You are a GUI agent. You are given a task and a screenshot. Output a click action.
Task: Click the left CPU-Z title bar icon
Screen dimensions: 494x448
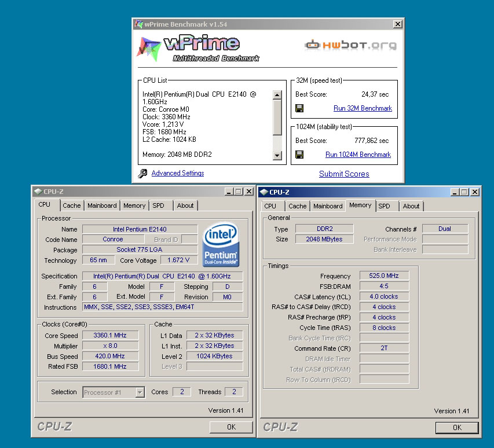coord(38,192)
